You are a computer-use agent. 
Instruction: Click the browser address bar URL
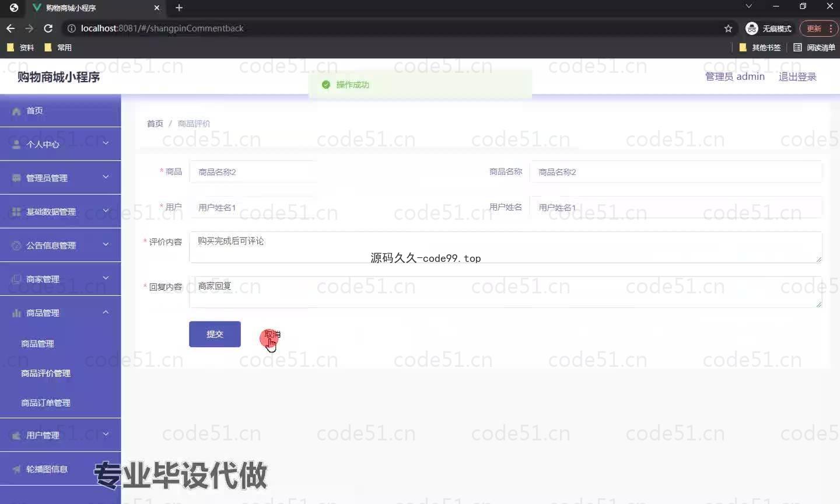coord(162,28)
